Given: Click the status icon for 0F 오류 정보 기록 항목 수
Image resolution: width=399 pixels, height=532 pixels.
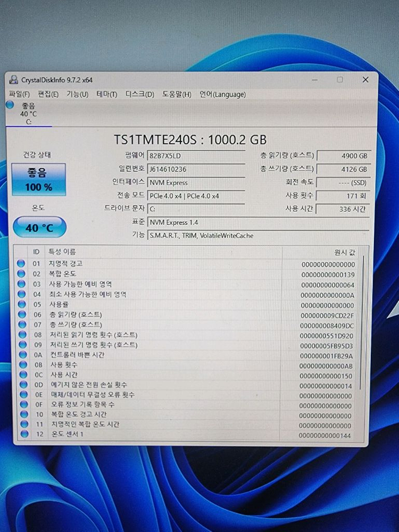Looking at the screenshot, I should pos(24,404).
